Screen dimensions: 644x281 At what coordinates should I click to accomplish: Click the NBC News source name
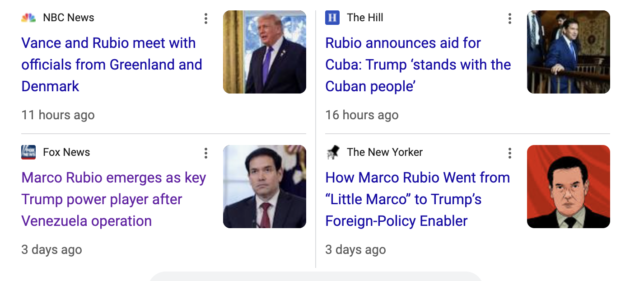pyautogui.click(x=69, y=18)
